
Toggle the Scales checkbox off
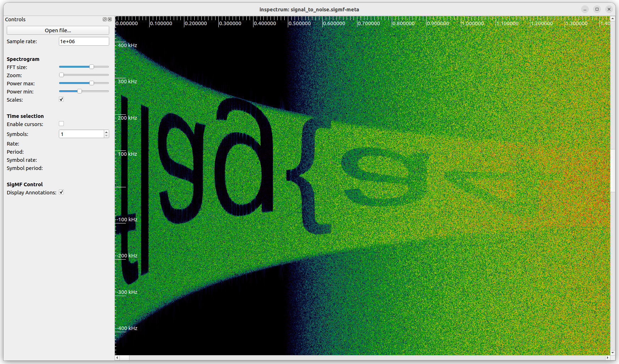coord(61,99)
